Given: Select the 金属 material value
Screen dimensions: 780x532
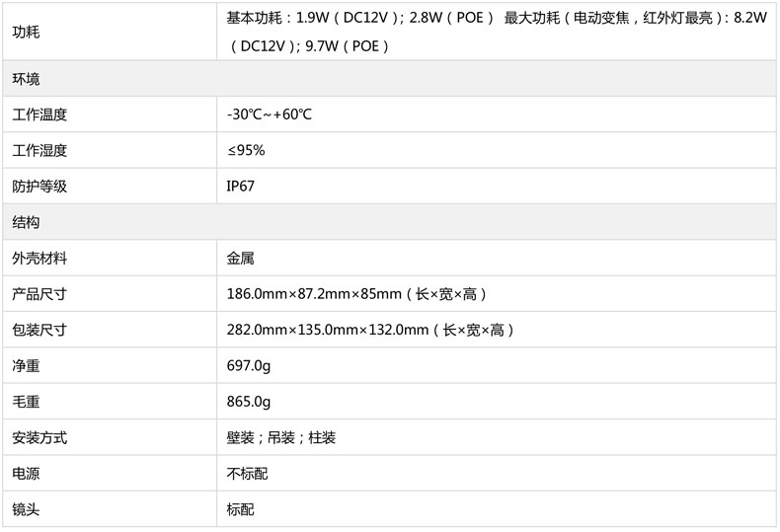Looking at the screenshot, I should point(241,258).
